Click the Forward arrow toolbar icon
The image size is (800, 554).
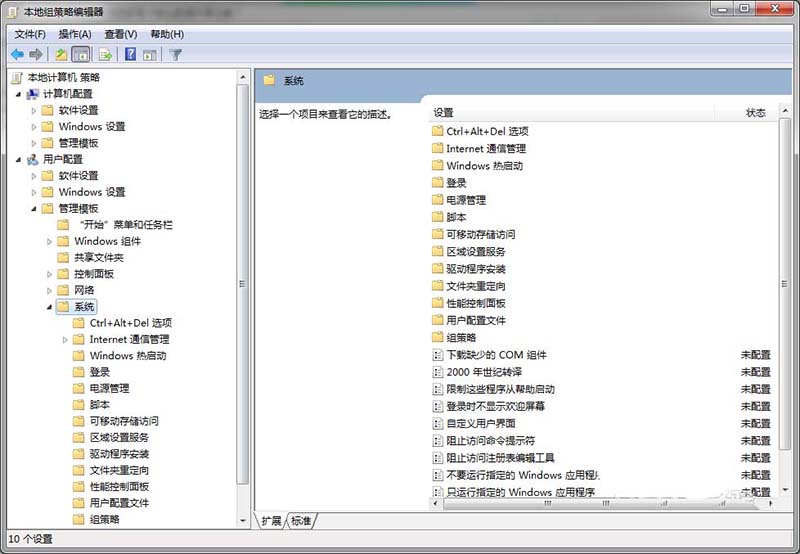(36, 54)
